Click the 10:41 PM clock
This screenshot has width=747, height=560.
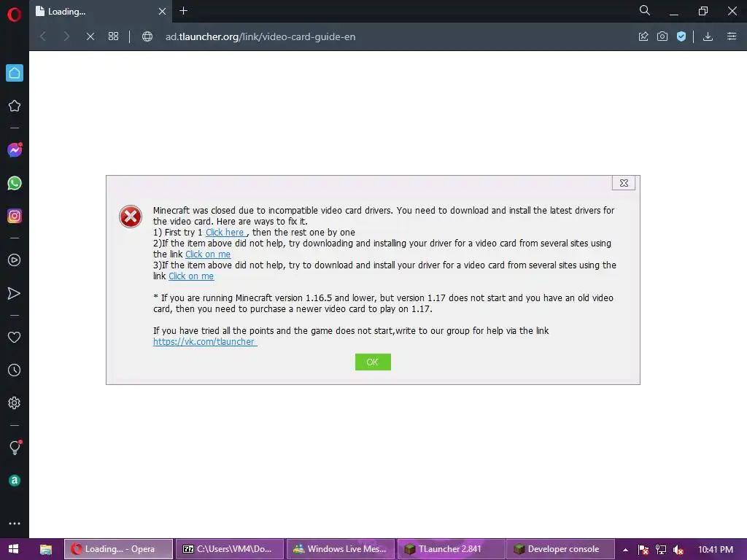[716, 550]
